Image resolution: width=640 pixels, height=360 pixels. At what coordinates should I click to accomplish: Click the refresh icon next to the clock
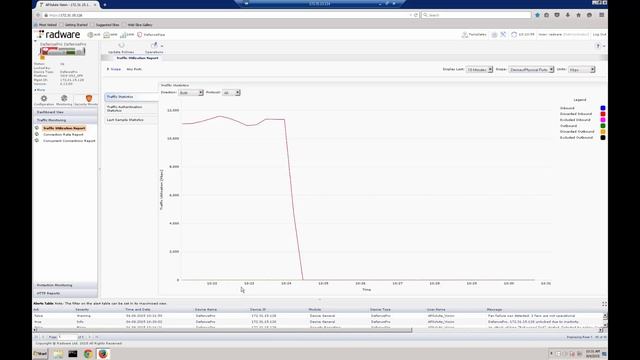coord(514,35)
